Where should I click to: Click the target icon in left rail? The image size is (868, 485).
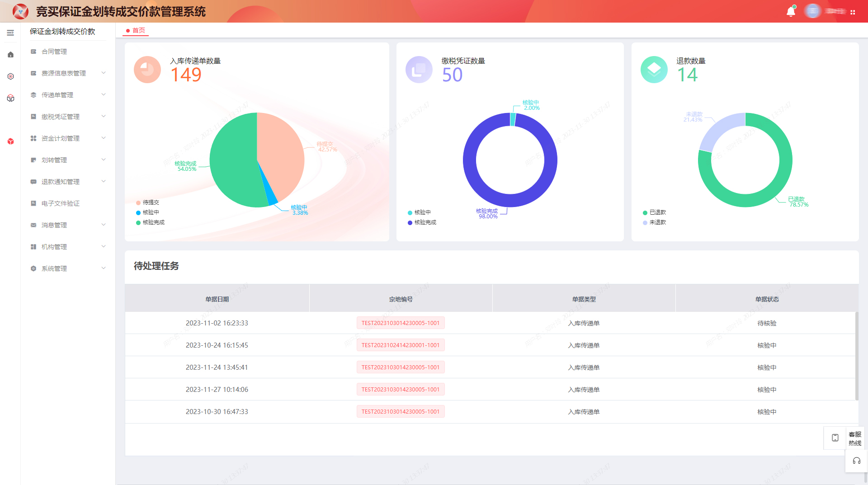[10, 76]
